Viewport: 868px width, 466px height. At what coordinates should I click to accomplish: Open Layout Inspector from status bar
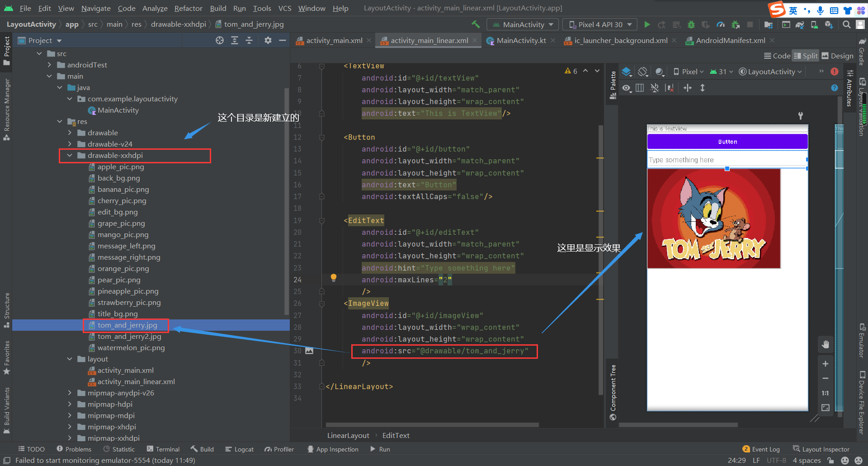click(x=821, y=449)
